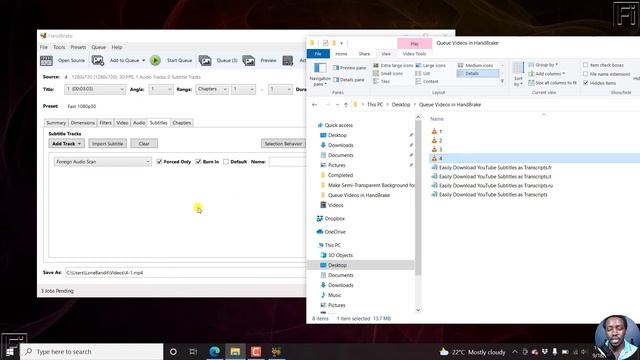Click the Add Track button
The image size is (640, 360).
(67, 144)
